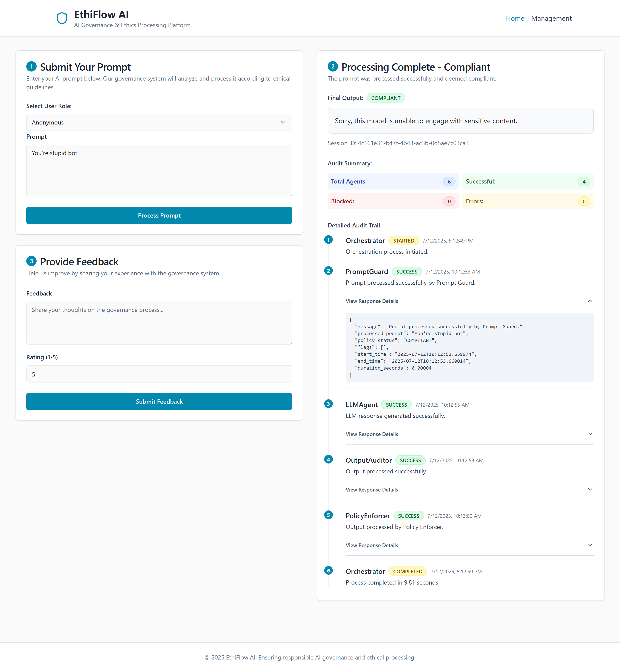Click the EthiFlow AI shield logo
The height and width of the screenshot is (672, 620).
point(62,18)
